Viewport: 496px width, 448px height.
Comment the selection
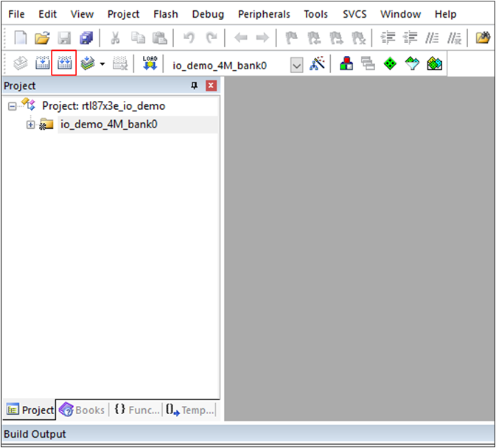pos(432,38)
